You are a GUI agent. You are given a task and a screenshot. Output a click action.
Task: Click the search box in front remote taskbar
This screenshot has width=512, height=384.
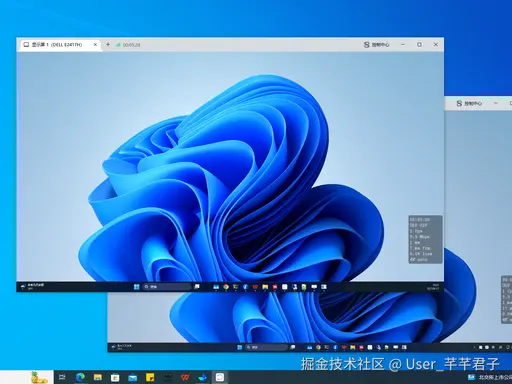167,287
